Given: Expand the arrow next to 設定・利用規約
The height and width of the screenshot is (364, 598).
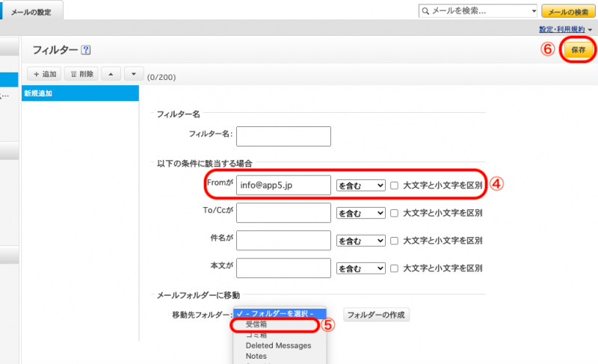Looking at the screenshot, I should coord(590,30).
